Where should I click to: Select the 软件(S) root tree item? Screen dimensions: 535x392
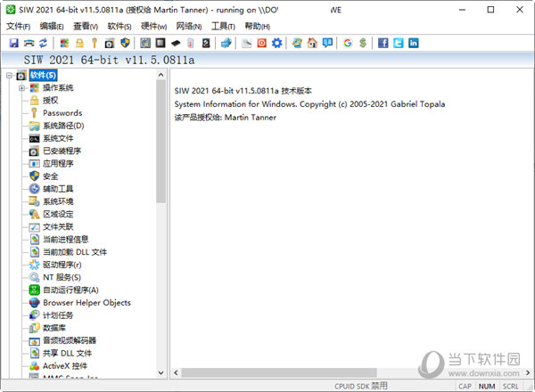pos(43,76)
